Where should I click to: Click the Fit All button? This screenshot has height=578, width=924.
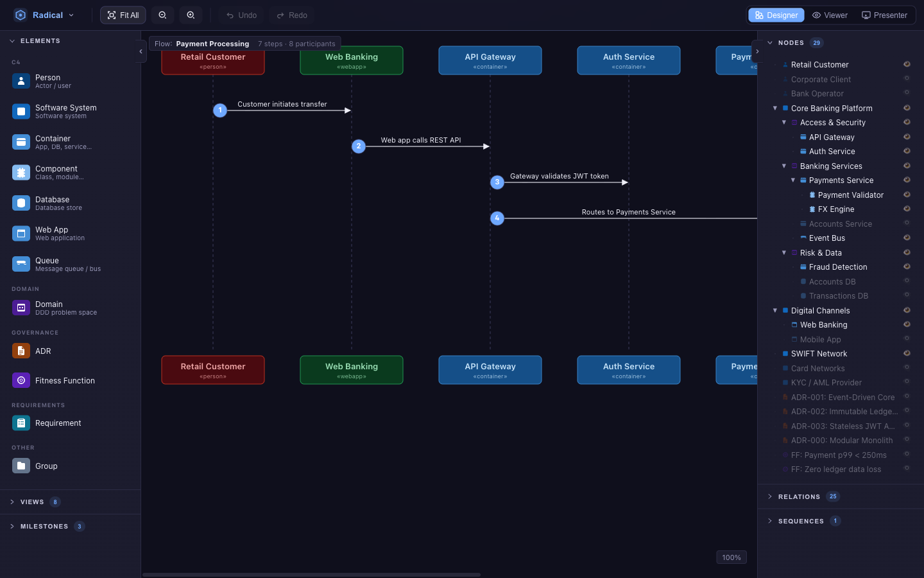point(123,15)
